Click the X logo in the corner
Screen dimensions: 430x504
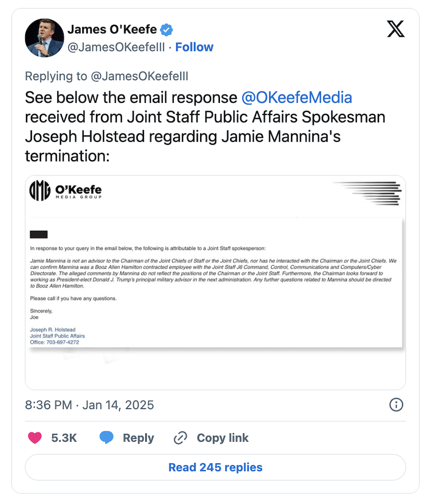point(396,30)
